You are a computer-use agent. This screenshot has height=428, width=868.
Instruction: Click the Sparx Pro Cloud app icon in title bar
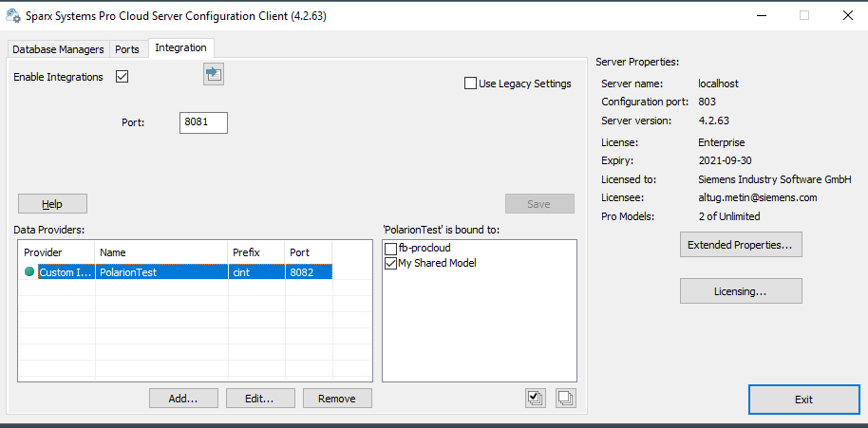(13, 16)
